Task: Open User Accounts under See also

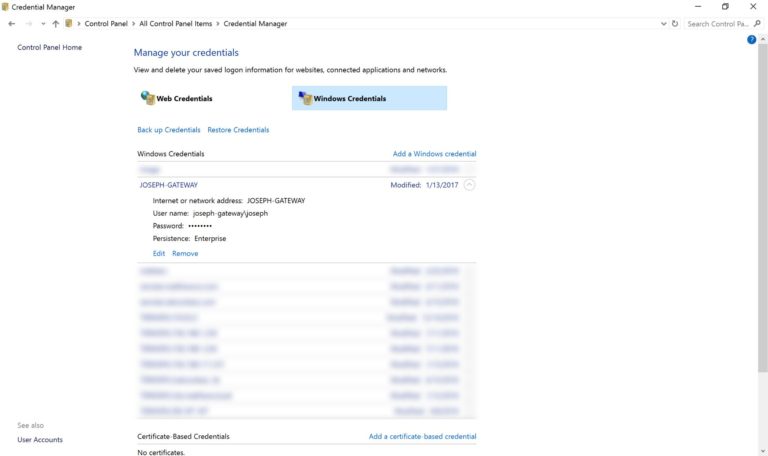Action: (x=40, y=440)
